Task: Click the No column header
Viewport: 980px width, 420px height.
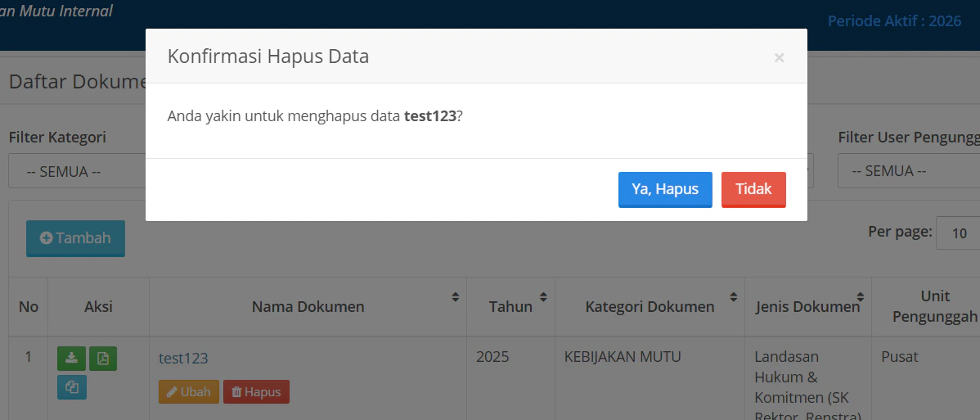Action: click(28, 307)
